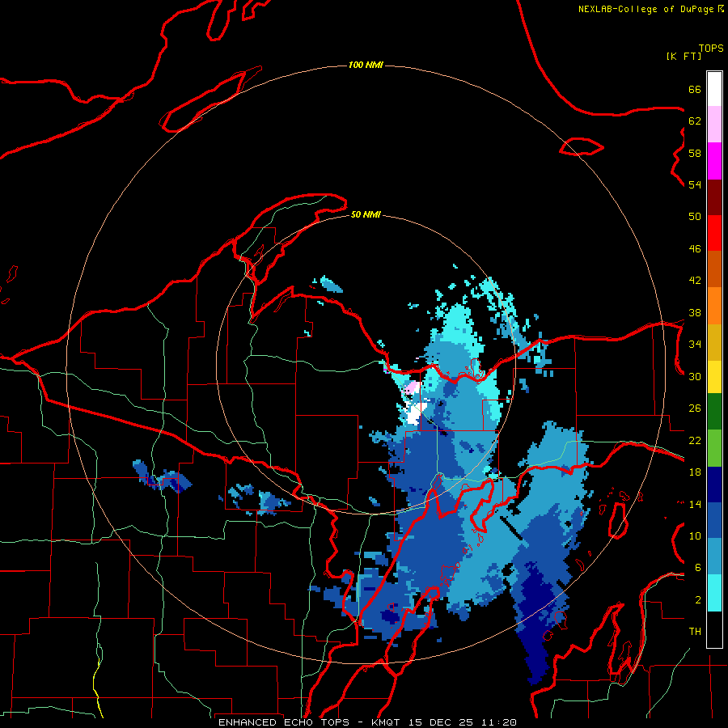
Task: Click the white color bar segment in the legend
Action: point(714,89)
